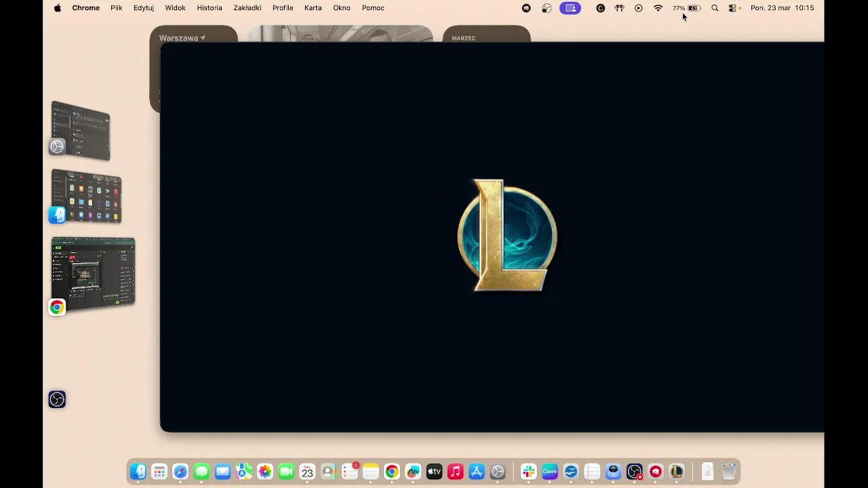This screenshot has height=488, width=868.
Task: Open League of Legends Dock icon
Action: click(x=677, y=472)
